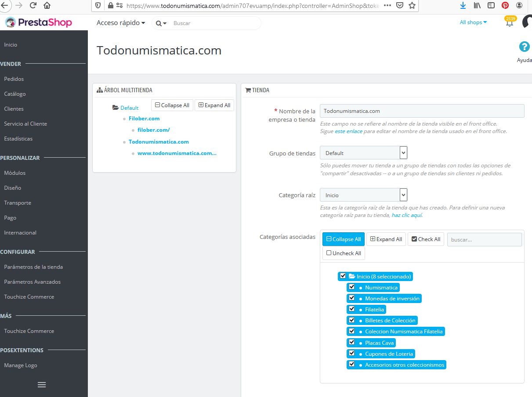Go to browser home page icon
The image size is (532, 397).
click(47, 5)
